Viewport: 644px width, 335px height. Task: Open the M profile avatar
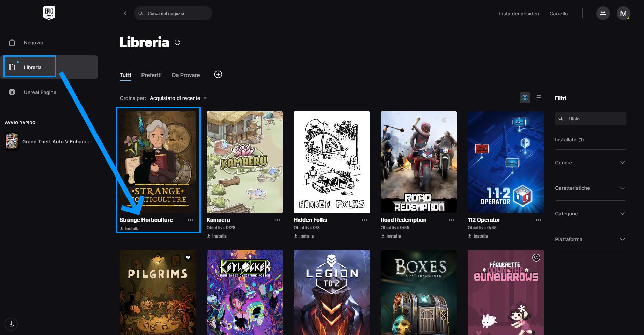coord(623,13)
